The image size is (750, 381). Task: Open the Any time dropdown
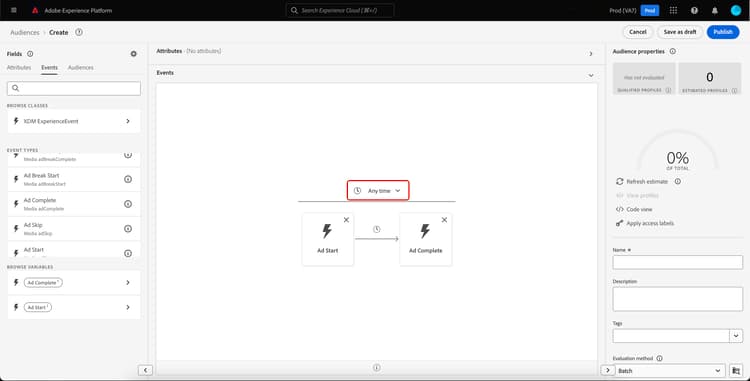pyautogui.click(x=378, y=190)
